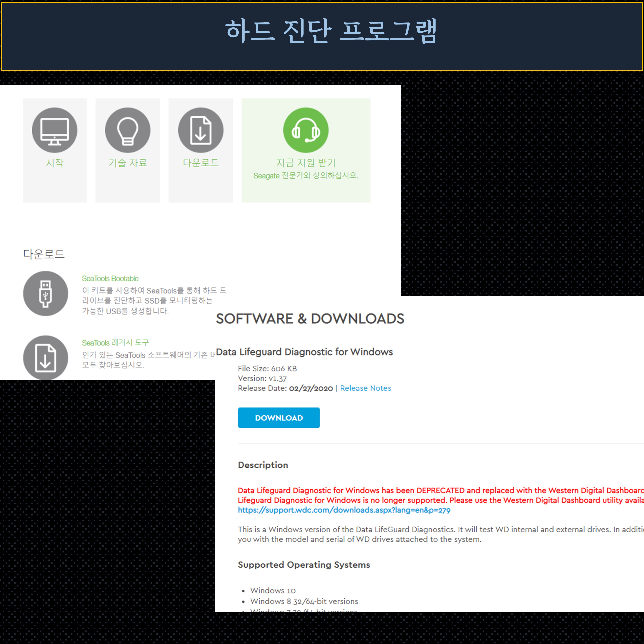Click the green headset support icon
Viewport: 644px width, 644px height.
point(306,130)
